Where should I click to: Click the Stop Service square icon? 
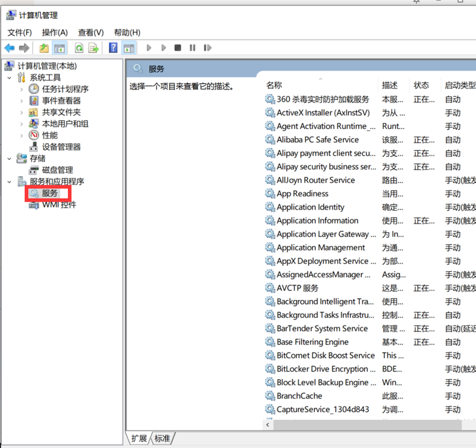(177, 48)
